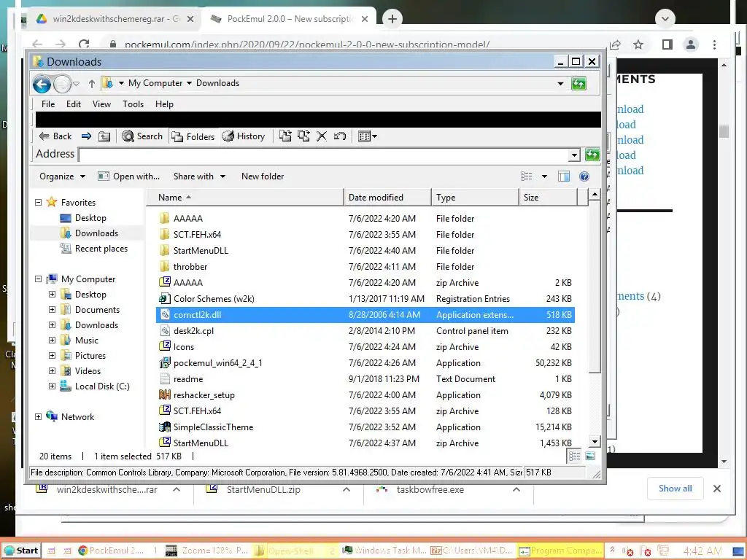Open the Edit menu
The height and width of the screenshot is (560, 747).
tap(74, 104)
